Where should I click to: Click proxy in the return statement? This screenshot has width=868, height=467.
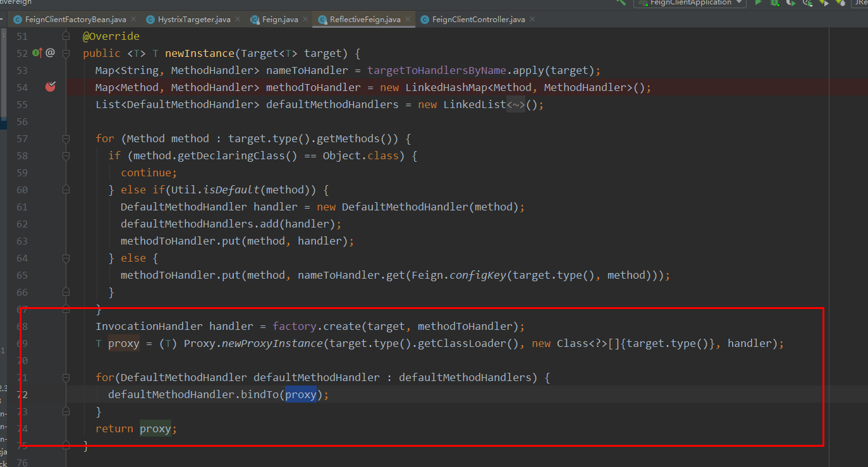(x=156, y=428)
